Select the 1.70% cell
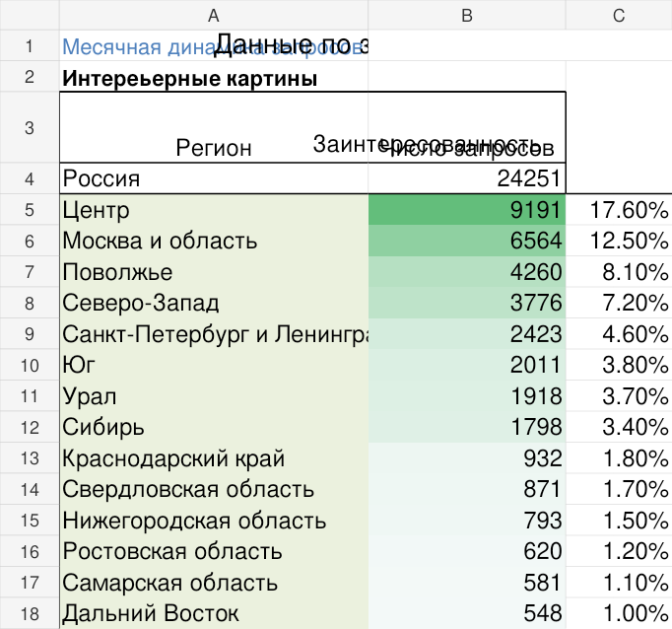The width and height of the screenshot is (672, 629). tap(619, 488)
